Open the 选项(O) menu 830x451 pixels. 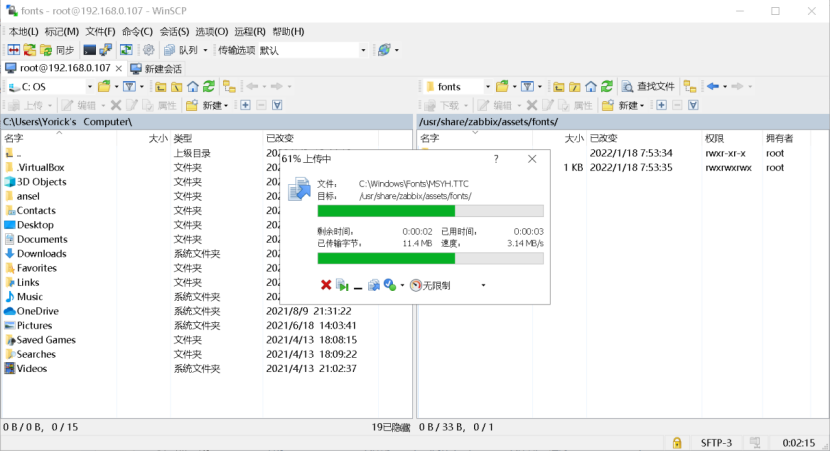[x=211, y=32]
